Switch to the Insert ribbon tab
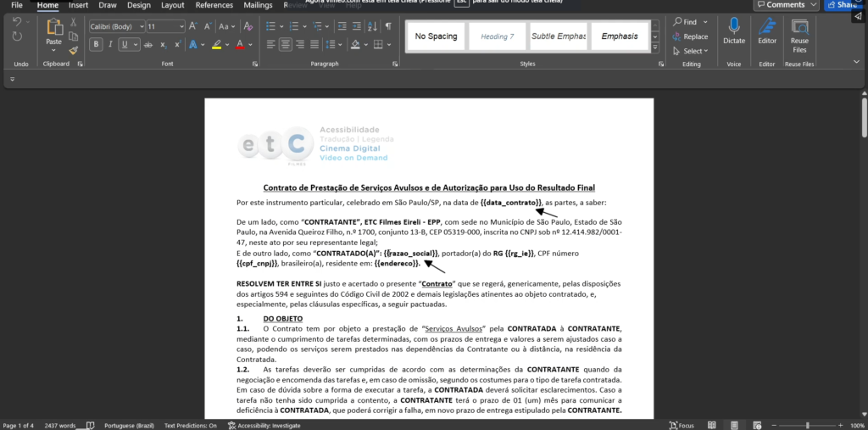This screenshot has width=868, height=430. 78,5
